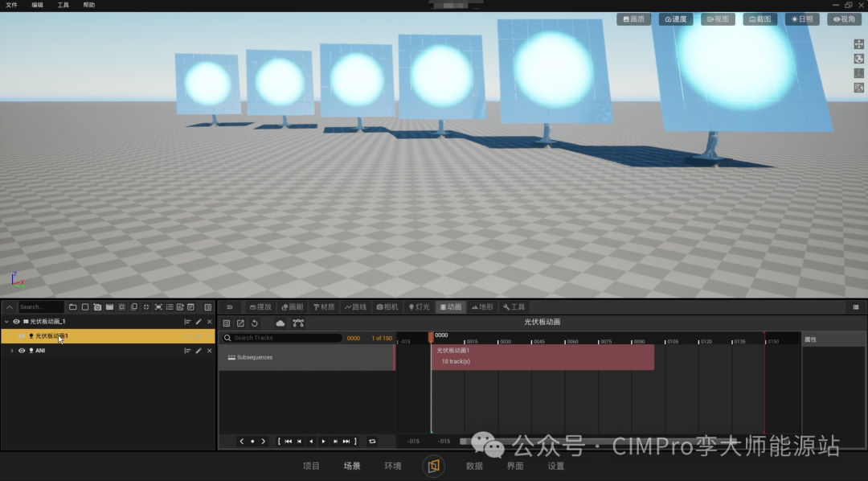Toggle the loop playback button
Viewport: 868px width, 481px height.
(x=372, y=441)
